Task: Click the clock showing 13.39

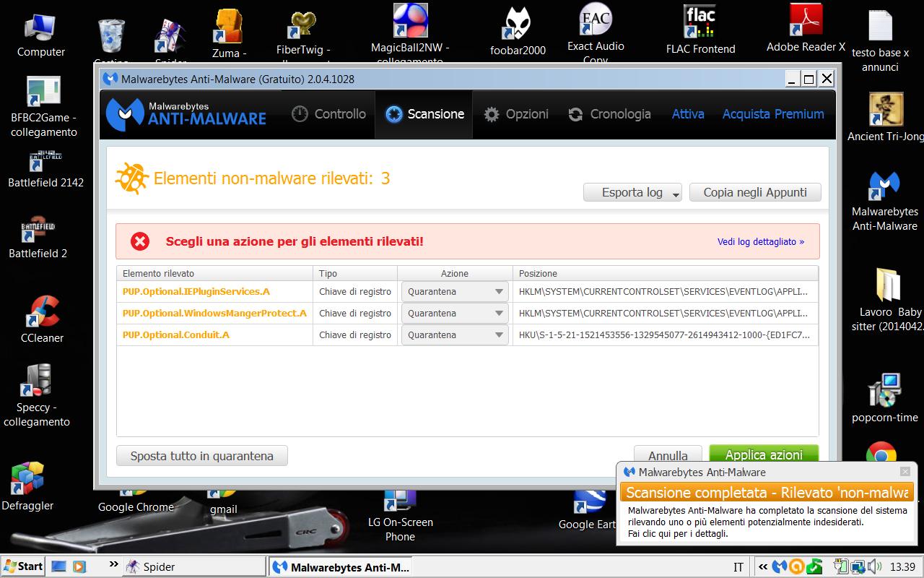Action: pos(903,567)
